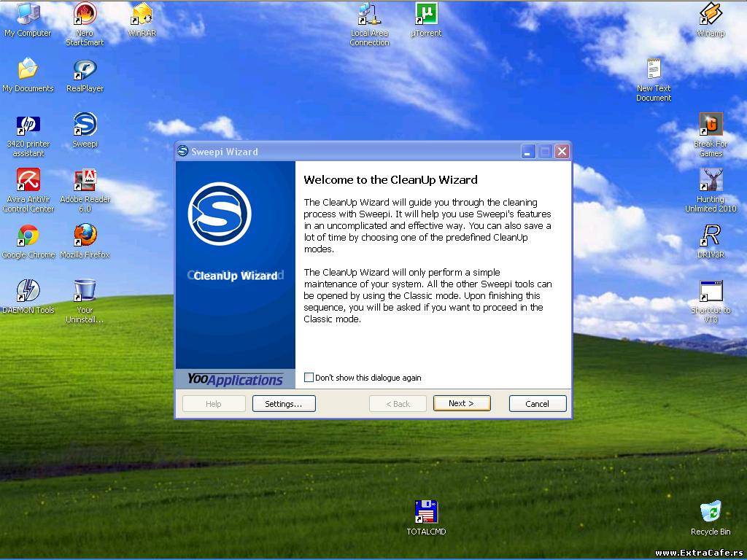Screen dimensions: 747x560
Task: Click the disabled < Back button
Action: click(398, 404)
